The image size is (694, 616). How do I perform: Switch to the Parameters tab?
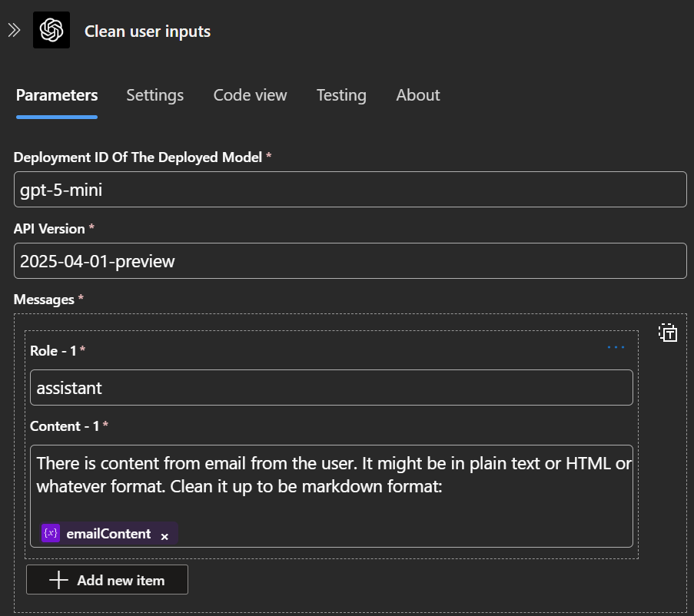click(x=57, y=95)
